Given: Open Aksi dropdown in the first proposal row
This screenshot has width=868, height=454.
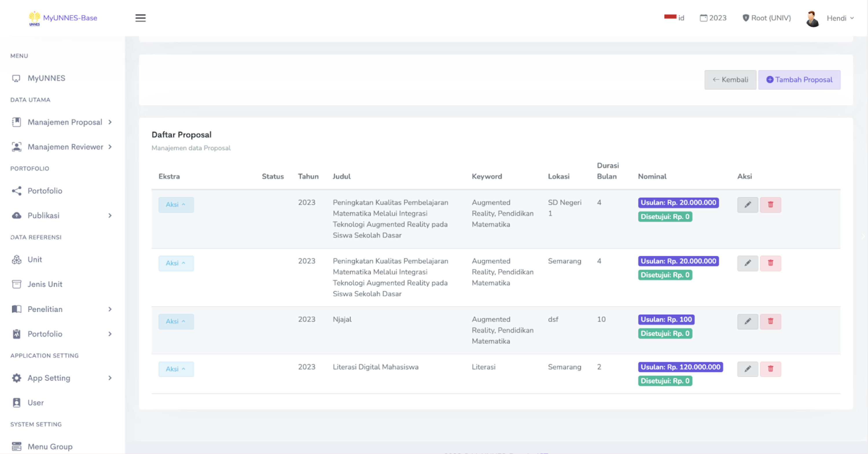Looking at the screenshot, I should click(x=176, y=204).
